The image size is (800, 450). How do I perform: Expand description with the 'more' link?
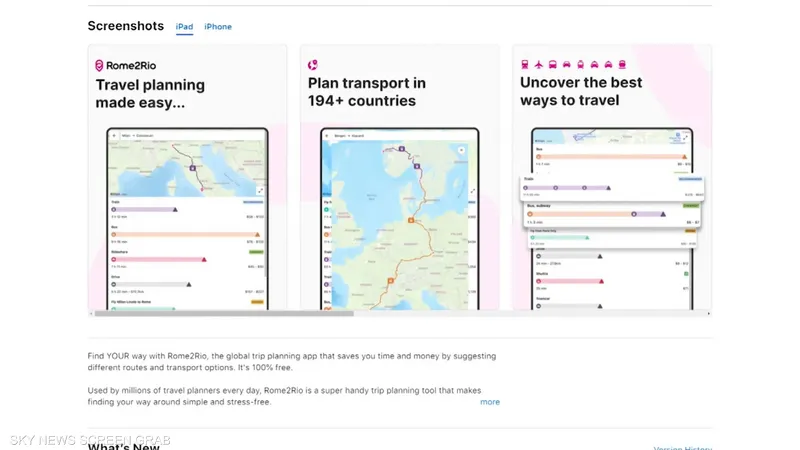pos(490,402)
